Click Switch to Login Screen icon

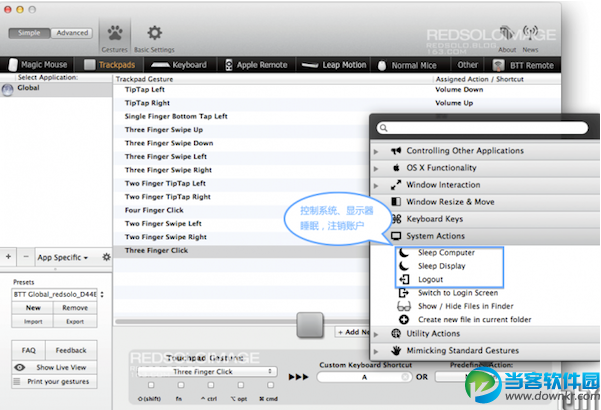pyautogui.click(x=404, y=293)
